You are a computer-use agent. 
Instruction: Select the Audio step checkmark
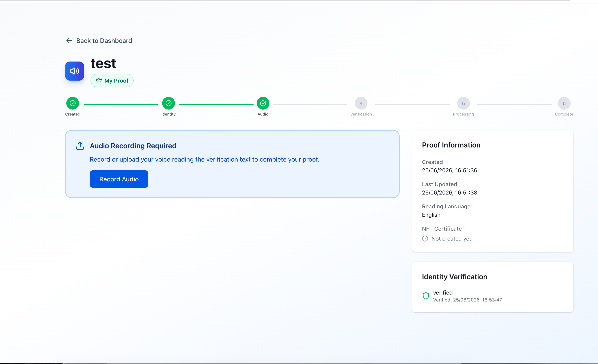point(263,103)
